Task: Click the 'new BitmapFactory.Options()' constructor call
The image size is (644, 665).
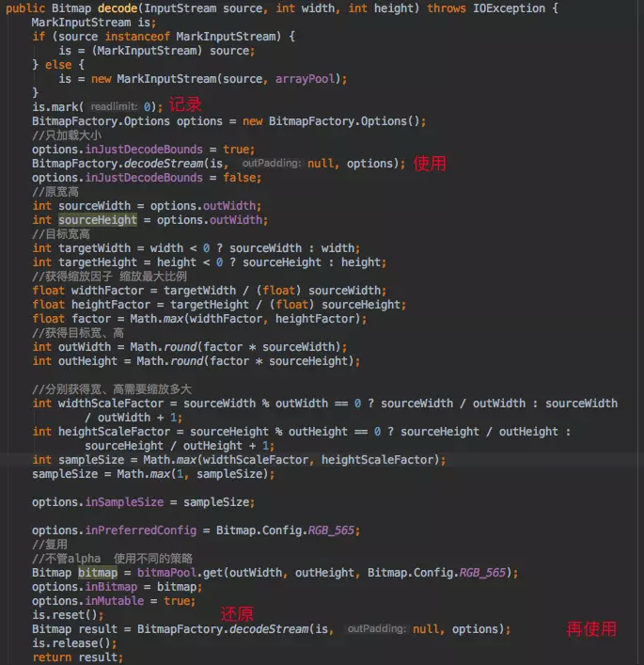Action: tap(334, 121)
